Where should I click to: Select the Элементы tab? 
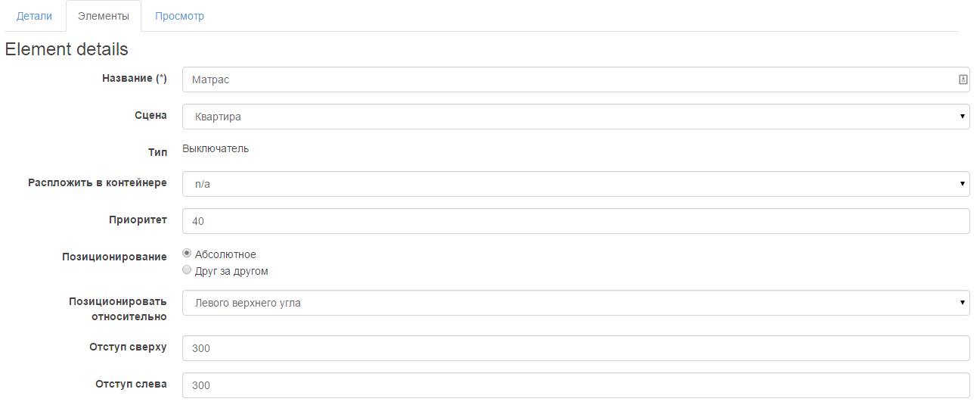point(104,16)
